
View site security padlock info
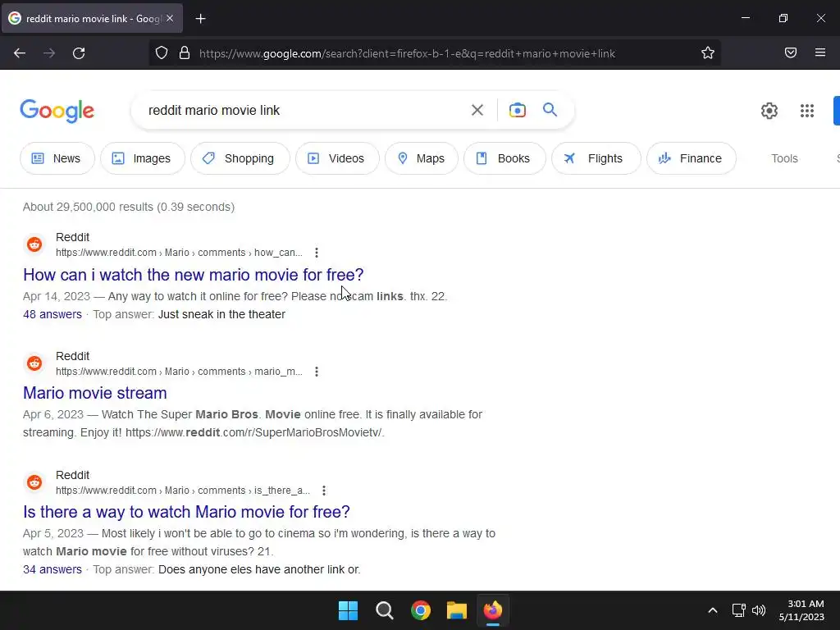pyautogui.click(x=185, y=53)
